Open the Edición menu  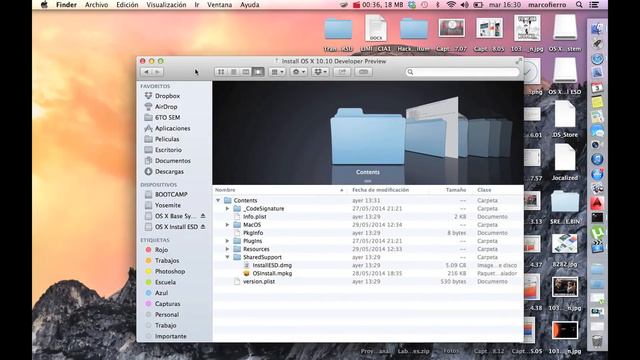(x=127, y=5)
